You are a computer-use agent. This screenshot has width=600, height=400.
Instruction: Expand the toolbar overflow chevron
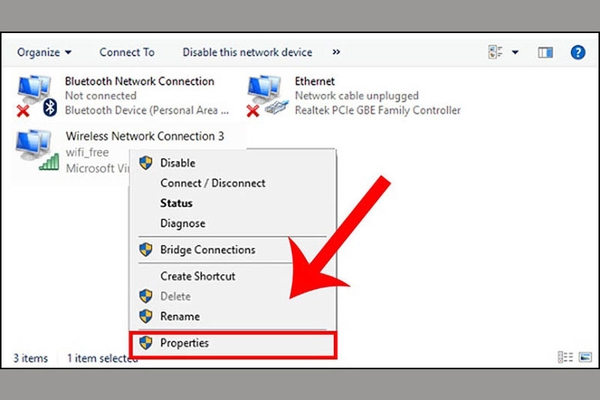tap(336, 52)
